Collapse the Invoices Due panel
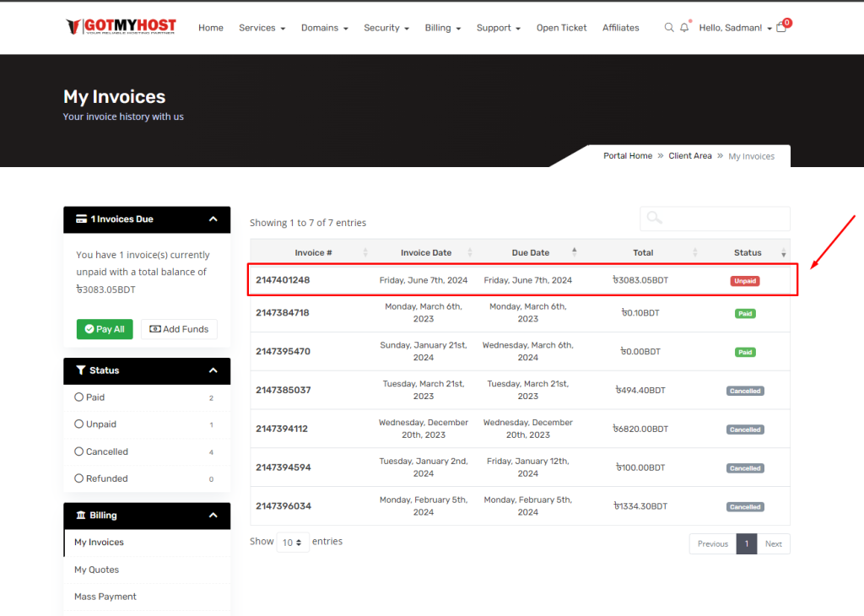The image size is (864, 616). pyautogui.click(x=213, y=219)
